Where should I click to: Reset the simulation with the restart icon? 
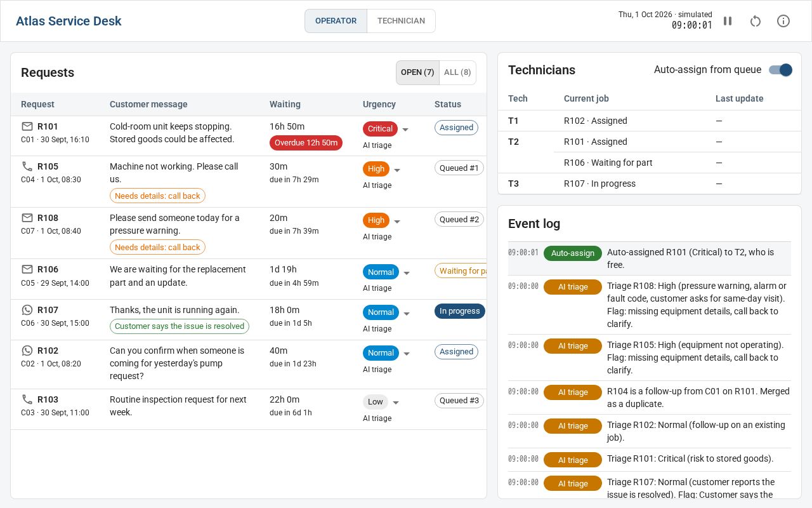click(x=756, y=21)
